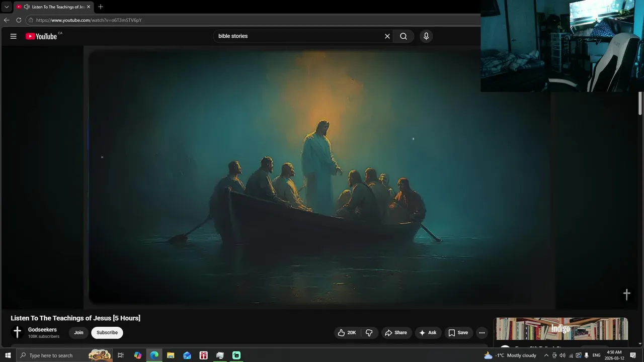The height and width of the screenshot is (362, 644).
Task: Go to the YouTube home logo
Action: tap(41, 36)
